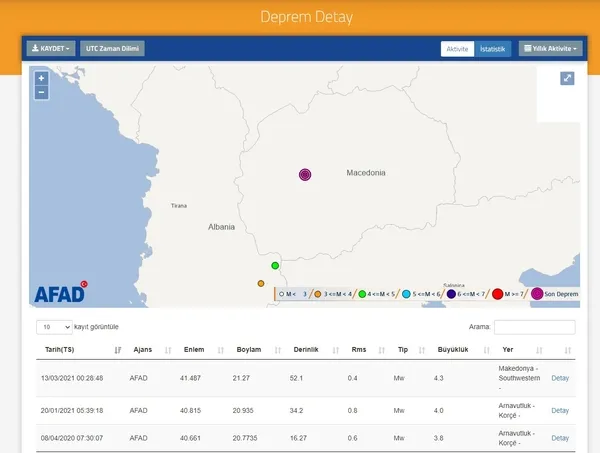Sort table by Rms column
This screenshot has width=600, height=453.
tap(359, 350)
